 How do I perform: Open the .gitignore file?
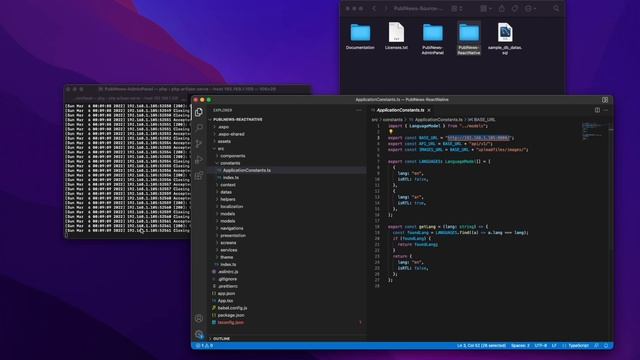tap(227, 279)
